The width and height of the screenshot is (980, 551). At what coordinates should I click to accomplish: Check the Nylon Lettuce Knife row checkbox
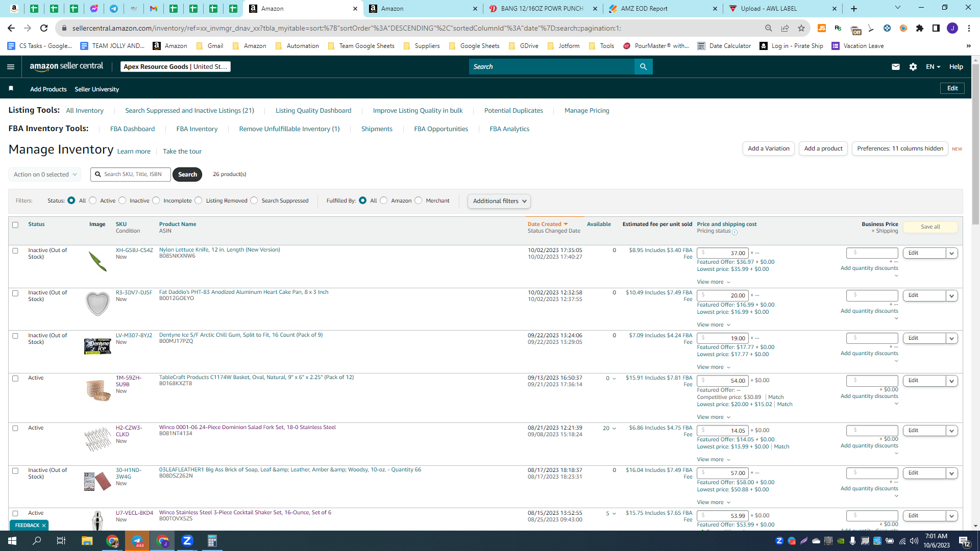pos(15,251)
